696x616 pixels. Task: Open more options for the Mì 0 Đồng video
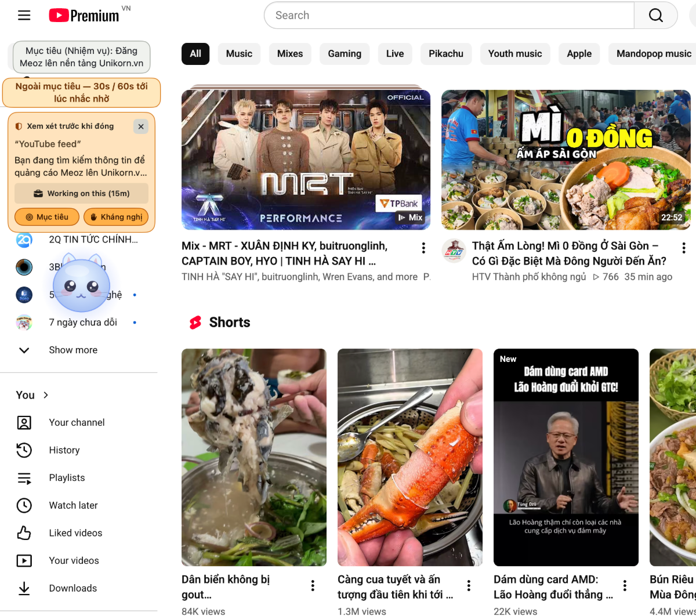(684, 248)
